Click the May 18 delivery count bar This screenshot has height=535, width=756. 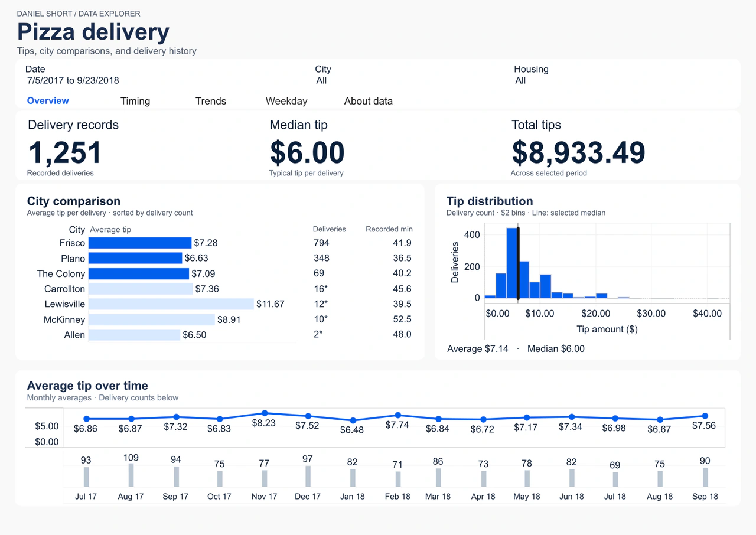527,478
